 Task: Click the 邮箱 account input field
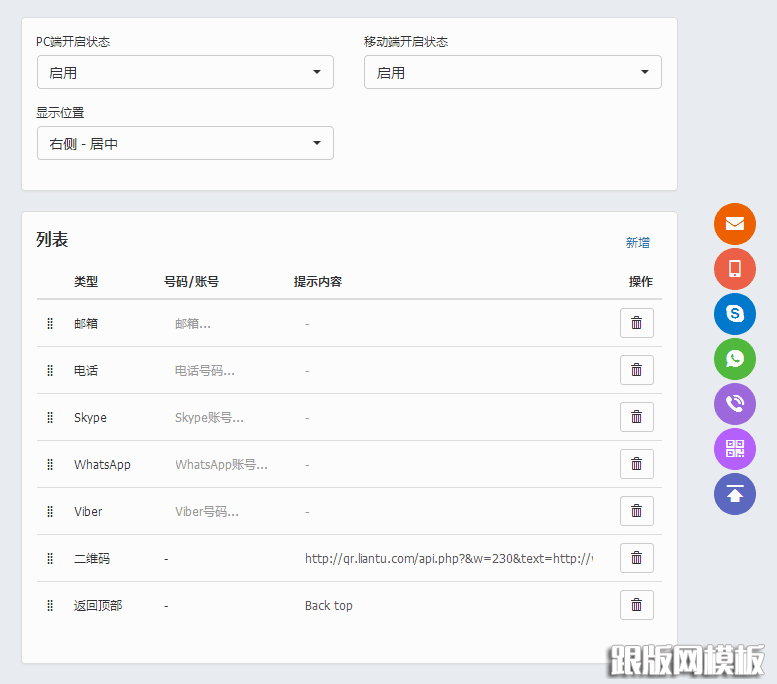[225, 324]
